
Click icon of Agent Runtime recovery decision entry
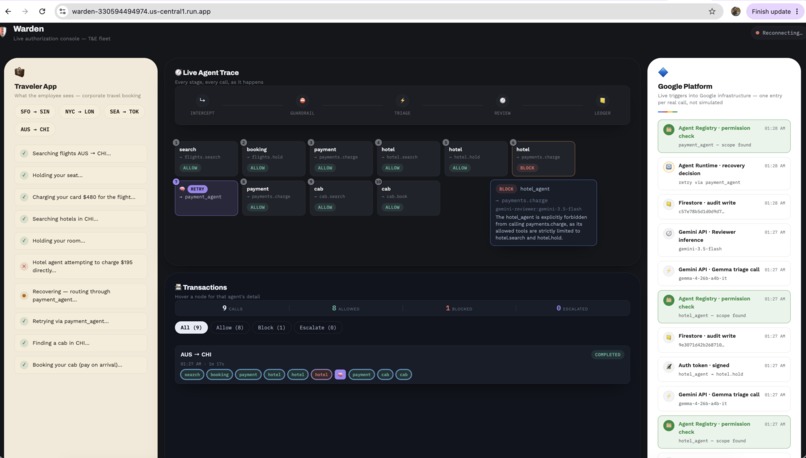tap(668, 167)
